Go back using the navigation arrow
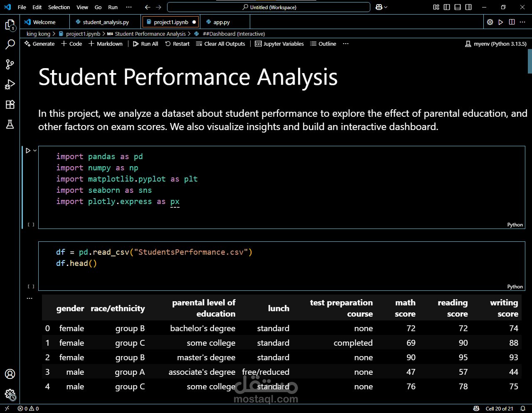This screenshot has height=413, width=532. pos(148,7)
